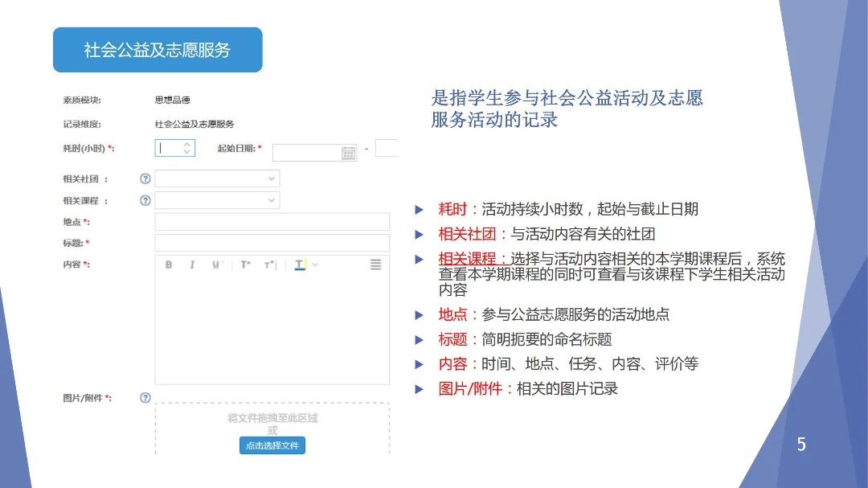Click the red 内容 bullet label
This screenshot has width=868, height=488.
(452, 363)
